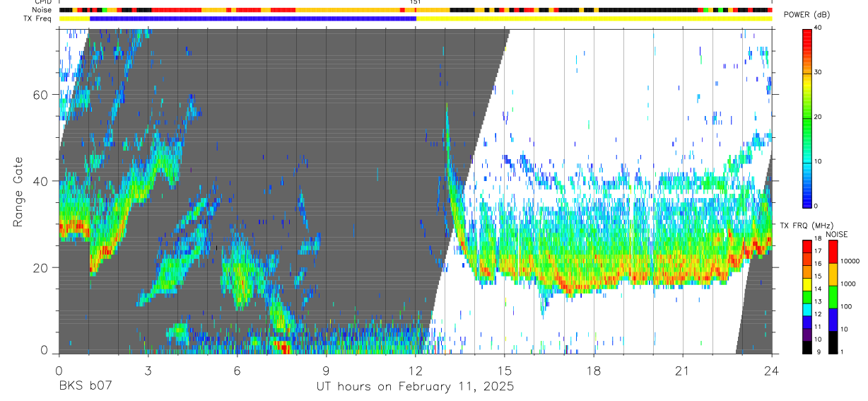
Task: Click the '1000' label on the NOISE legend
Action: tap(848, 284)
